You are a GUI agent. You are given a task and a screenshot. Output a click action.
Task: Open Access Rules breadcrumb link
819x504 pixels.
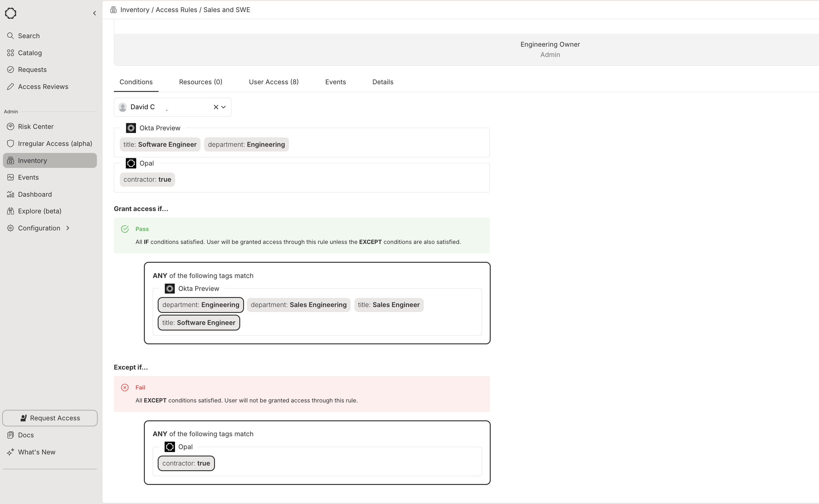pos(176,10)
